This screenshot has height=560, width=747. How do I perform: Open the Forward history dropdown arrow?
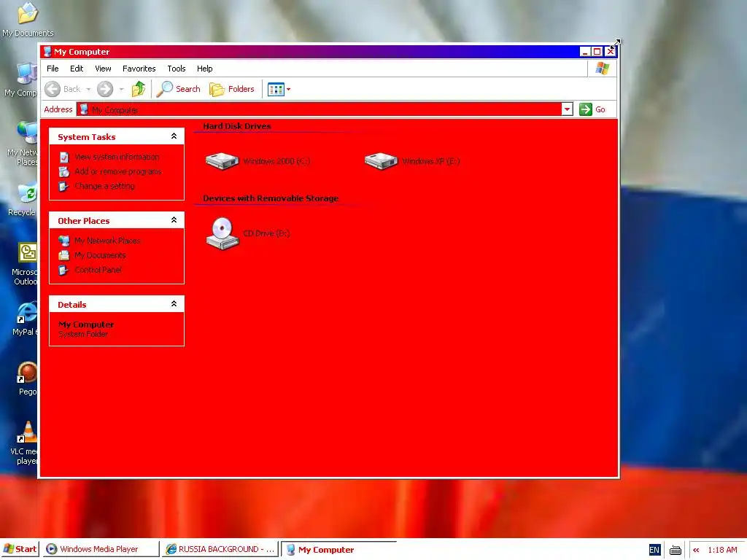[122, 90]
